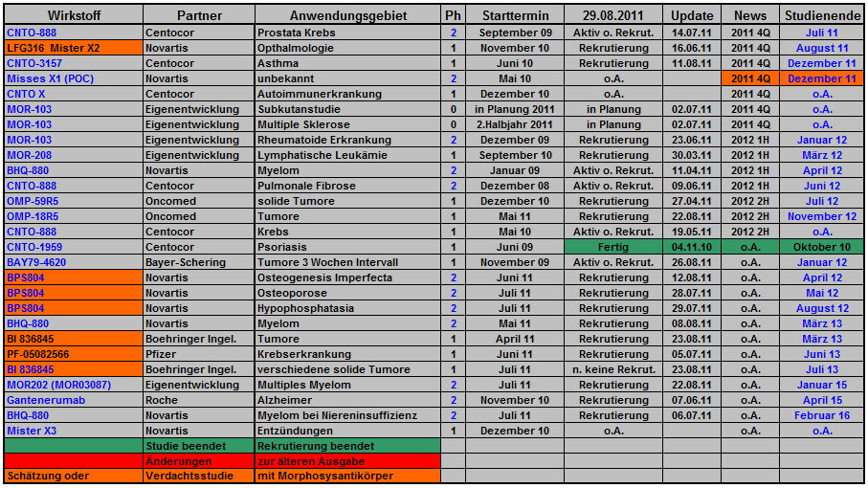Select the Pulmonale Fibrose cell
Viewport: 868px width, 488px height.
click(x=348, y=186)
